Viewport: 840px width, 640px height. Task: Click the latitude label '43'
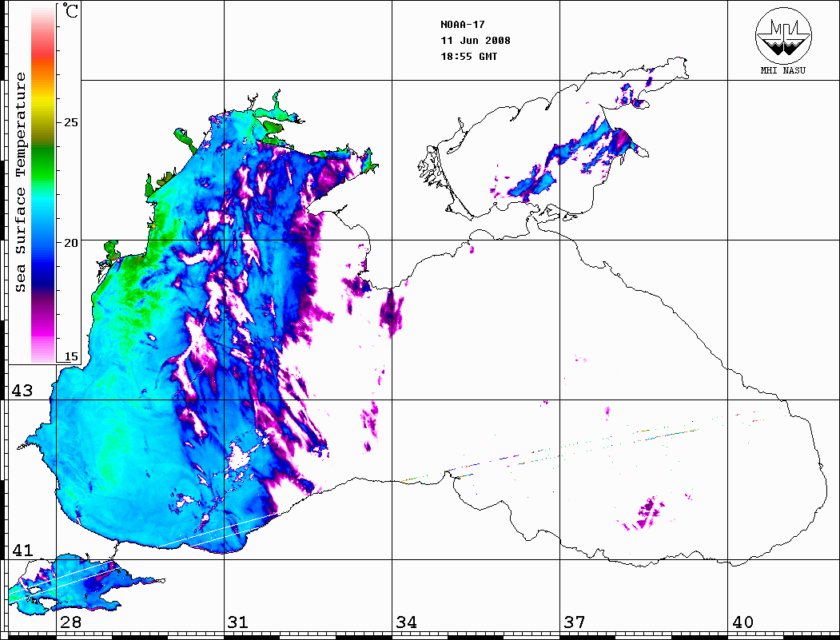[x=22, y=391]
